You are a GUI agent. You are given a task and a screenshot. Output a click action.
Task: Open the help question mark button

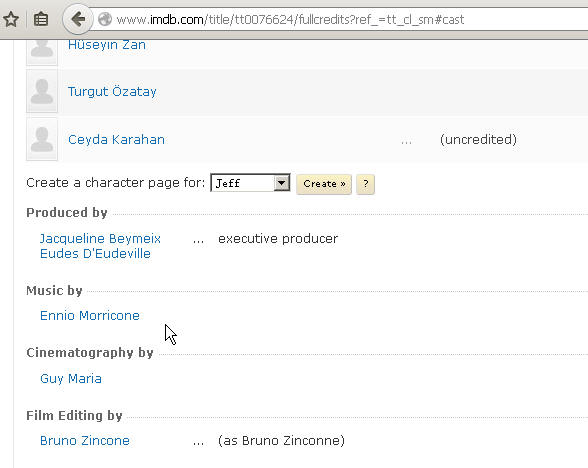point(365,184)
